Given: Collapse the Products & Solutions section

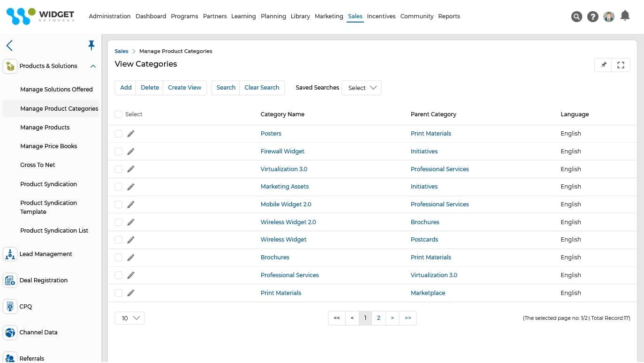Looking at the screenshot, I should point(92,66).
